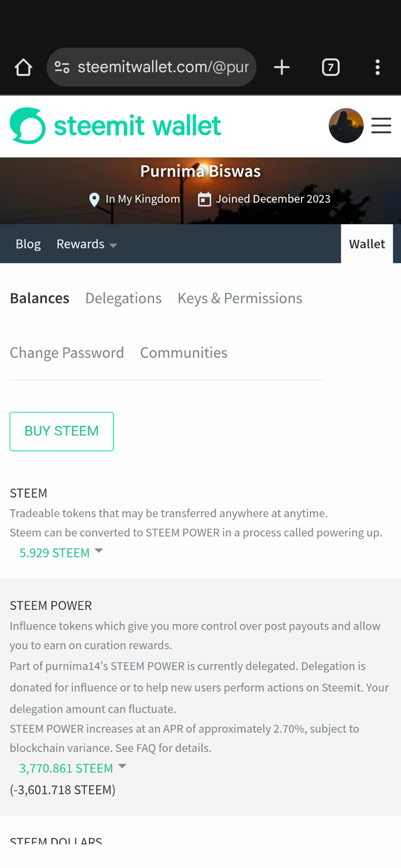Screen dimensions: 401x868
Task: Click the location pin icon
Action: [x=95, y=200]
